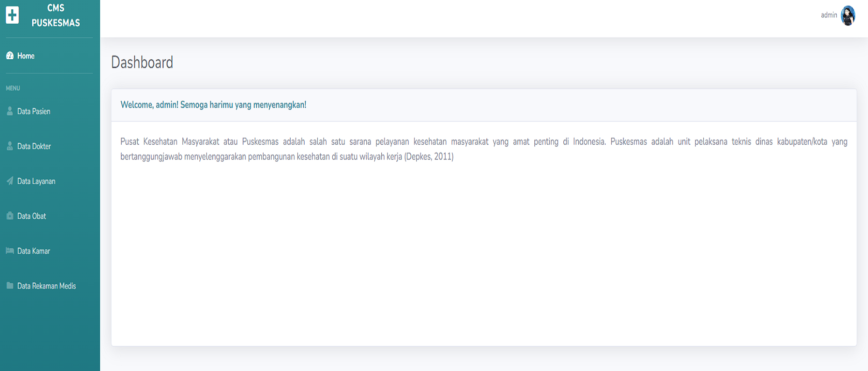
Task: Click the Data Rekaman Medis folder icon
Action: click(x=10, y=286)
